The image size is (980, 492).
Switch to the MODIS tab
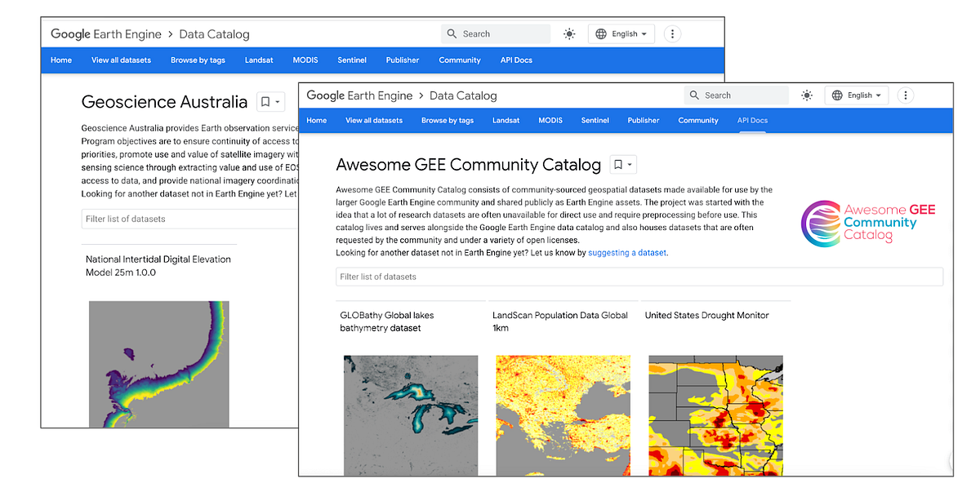tap(550, 120)
